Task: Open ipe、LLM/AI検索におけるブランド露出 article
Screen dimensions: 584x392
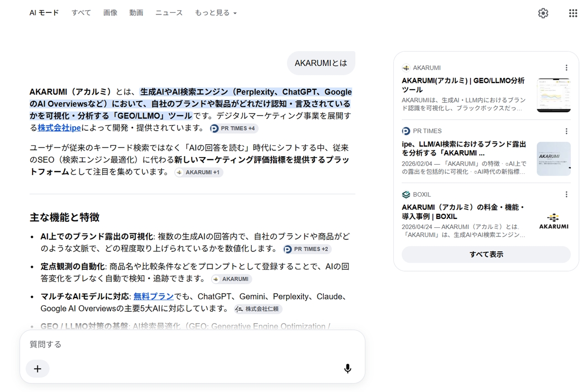Action: [x=464, y=149]
